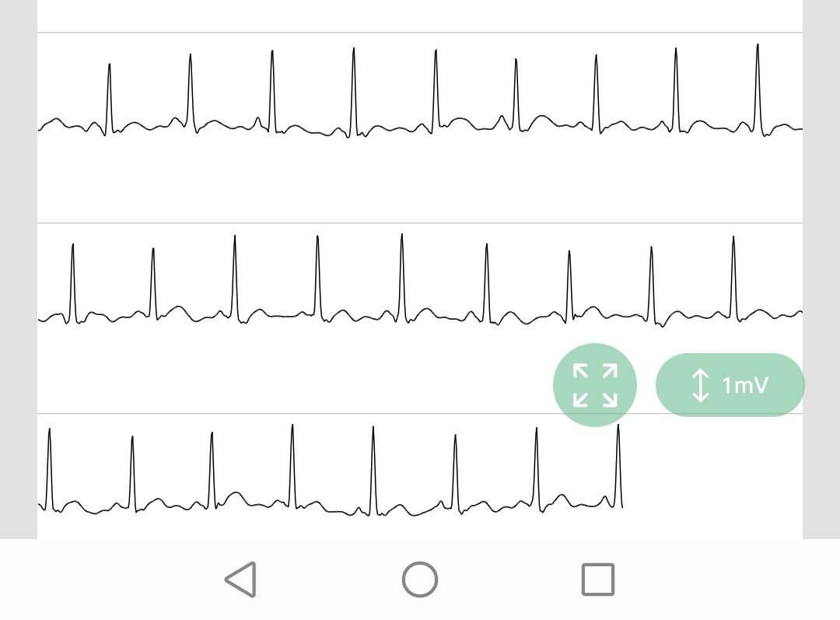
Task: Click the left gray margin bar
Action: tap(18, 272)
